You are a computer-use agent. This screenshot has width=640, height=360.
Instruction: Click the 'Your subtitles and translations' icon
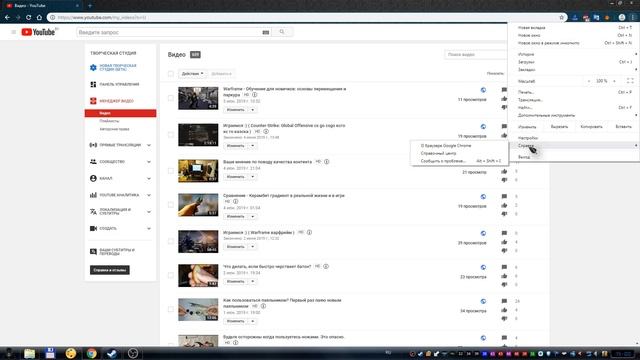93,251
